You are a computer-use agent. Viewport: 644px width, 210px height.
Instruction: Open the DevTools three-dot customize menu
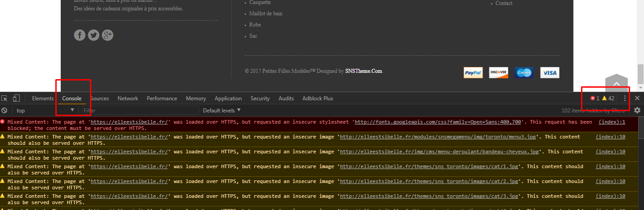click(x=625, y=98)
